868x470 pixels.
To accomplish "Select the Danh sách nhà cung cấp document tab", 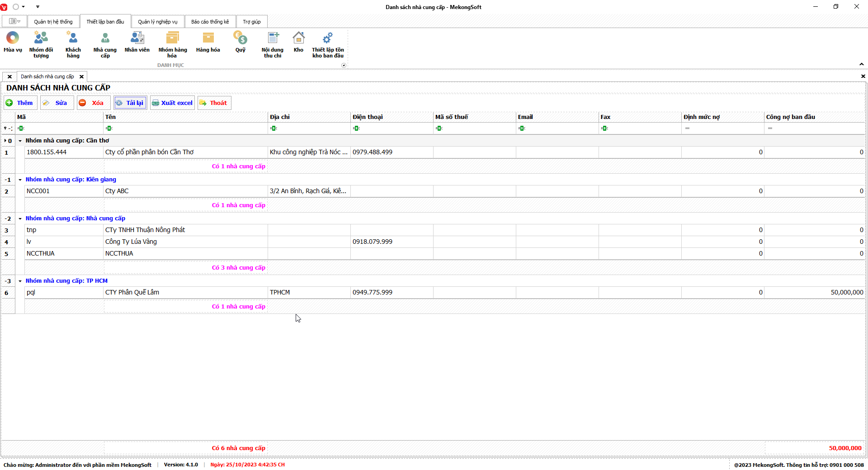I will click(x=47, y=76).
